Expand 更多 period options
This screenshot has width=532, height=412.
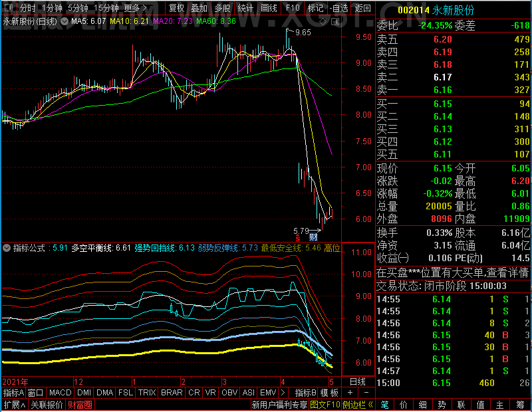[135, 8]
